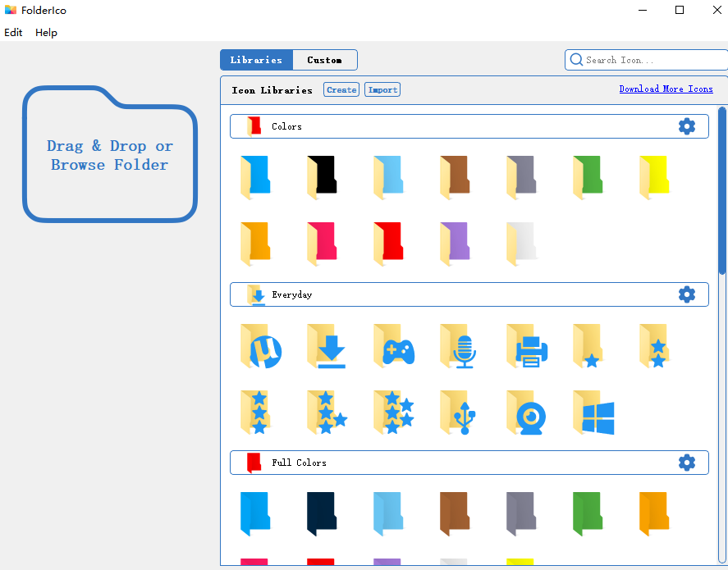The height and width of the screenshot is (570, 728).
Task: Open the Edit menu
Action: 13,33
